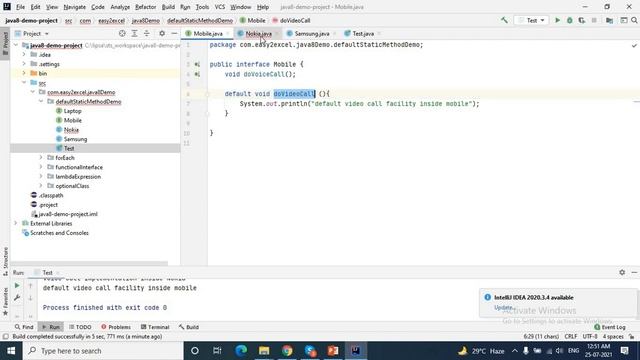
Task: Click the 4 spaces indent indicator
Action: click(613, 336)
